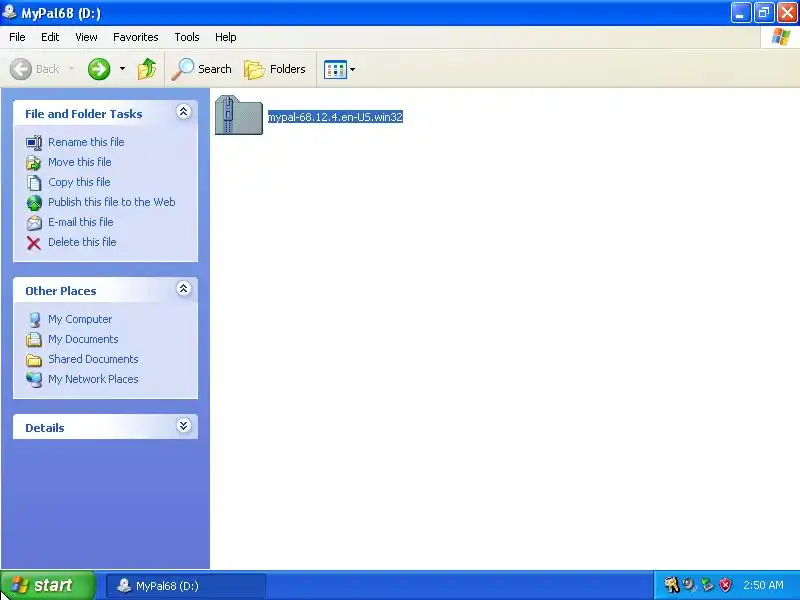Click the Shared Documents folder icon
The width and height of the screenshot is (800, 600).
pos(34,360)
